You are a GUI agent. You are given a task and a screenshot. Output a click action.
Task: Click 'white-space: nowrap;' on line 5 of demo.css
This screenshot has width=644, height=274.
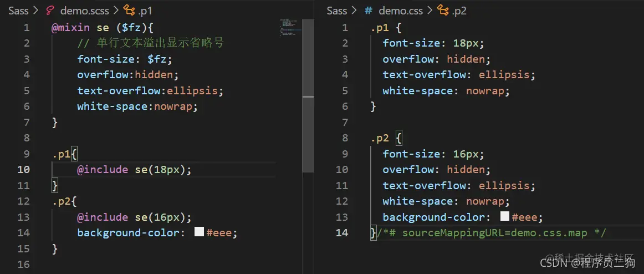pyautogui.click(x=446, y=90)
